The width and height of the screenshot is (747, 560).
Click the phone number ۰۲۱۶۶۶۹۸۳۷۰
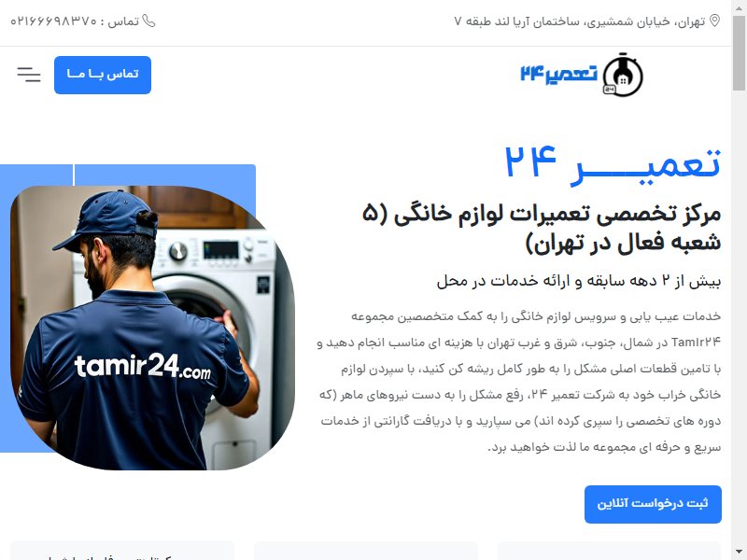[54, 21]
